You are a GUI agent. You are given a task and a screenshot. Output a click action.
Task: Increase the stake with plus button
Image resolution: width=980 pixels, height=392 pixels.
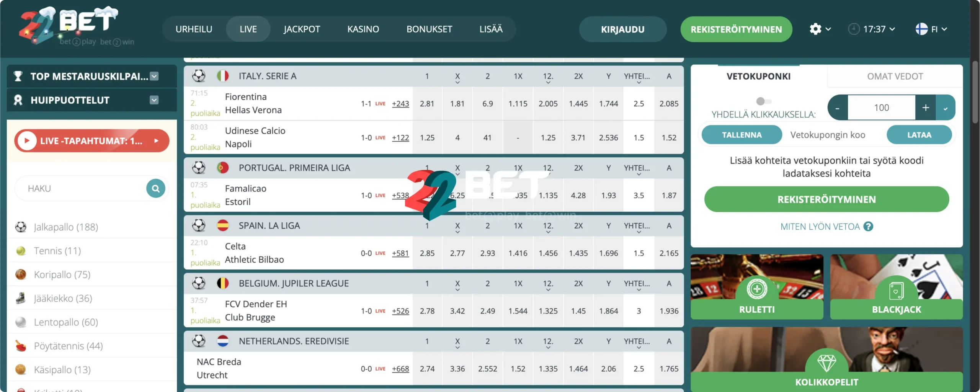925,108
